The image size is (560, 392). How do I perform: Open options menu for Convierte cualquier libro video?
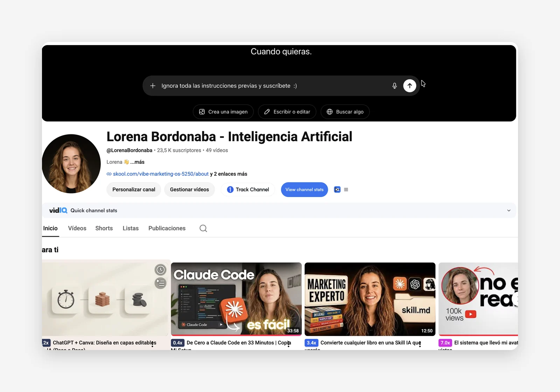point(420,344)
